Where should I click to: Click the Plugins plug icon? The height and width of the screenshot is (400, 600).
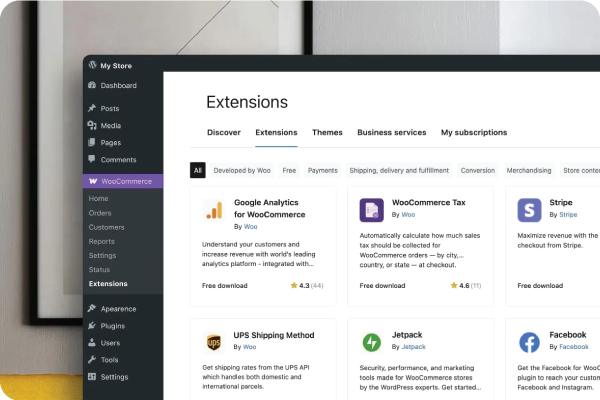click(92, 325)
